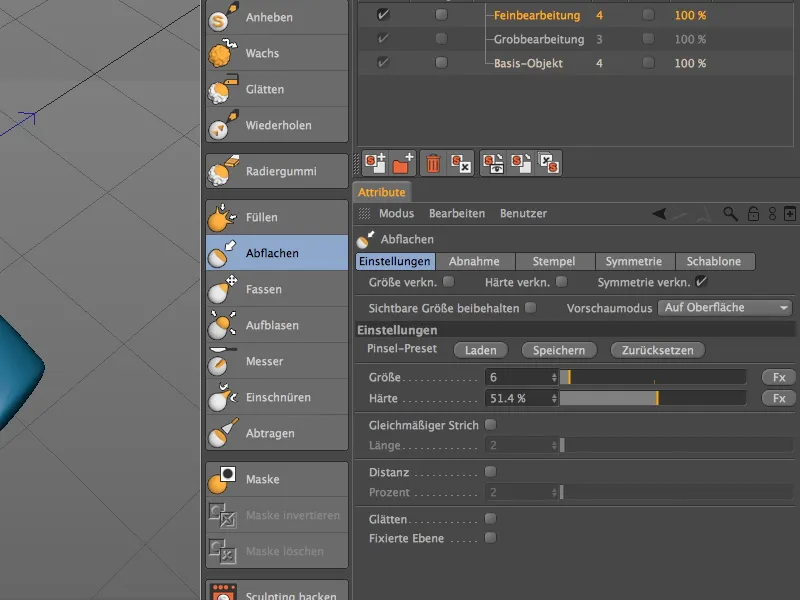Enable Größe verkn. checkbox
The width and height of the screenshot is (800, 600).
tap(448, 282)
